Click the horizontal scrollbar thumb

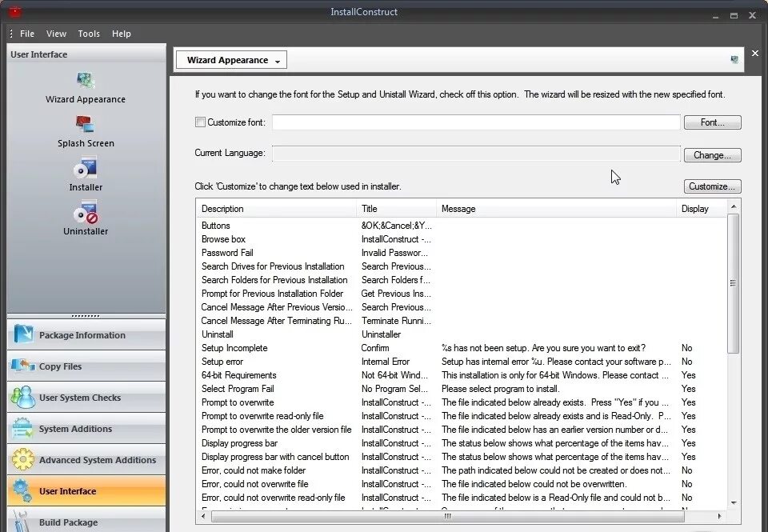click(448, 516)
